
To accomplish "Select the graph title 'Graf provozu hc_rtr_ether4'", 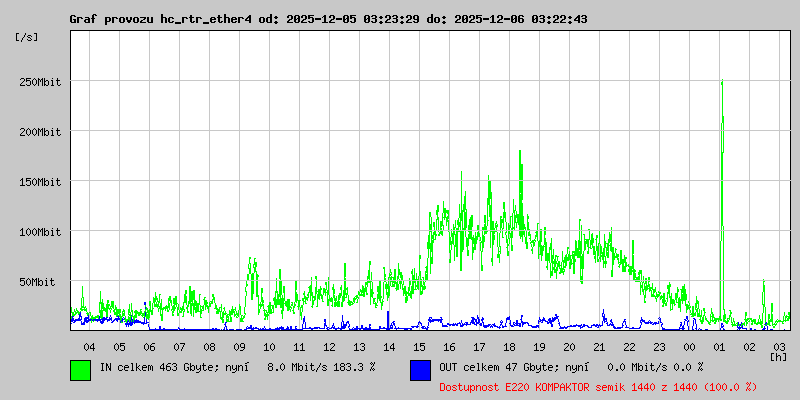I will [160, 20].
